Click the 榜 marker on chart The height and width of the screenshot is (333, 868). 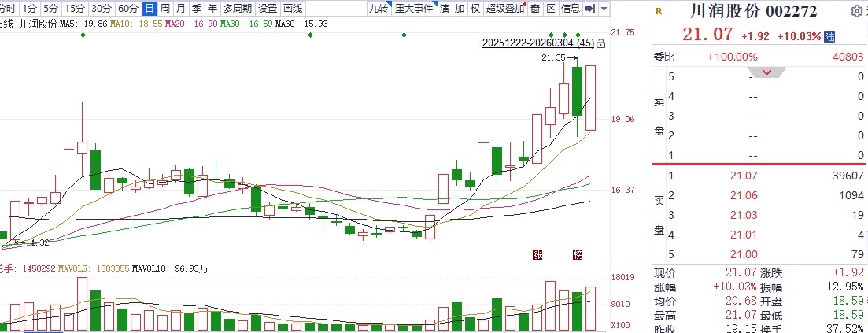pos(578,253)
